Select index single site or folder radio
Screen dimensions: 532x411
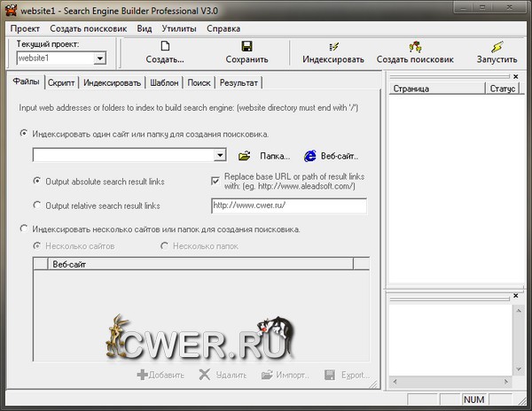click(24, 134)
